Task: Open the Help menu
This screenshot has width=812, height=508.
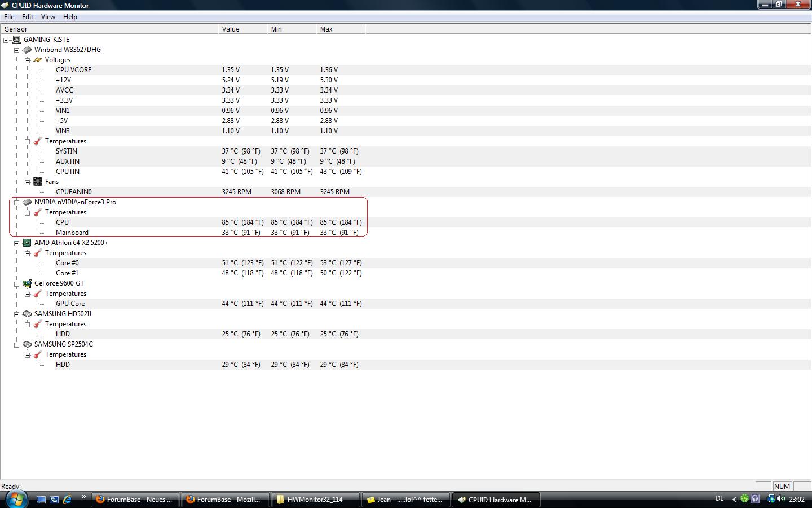Action: coord(70,17)
